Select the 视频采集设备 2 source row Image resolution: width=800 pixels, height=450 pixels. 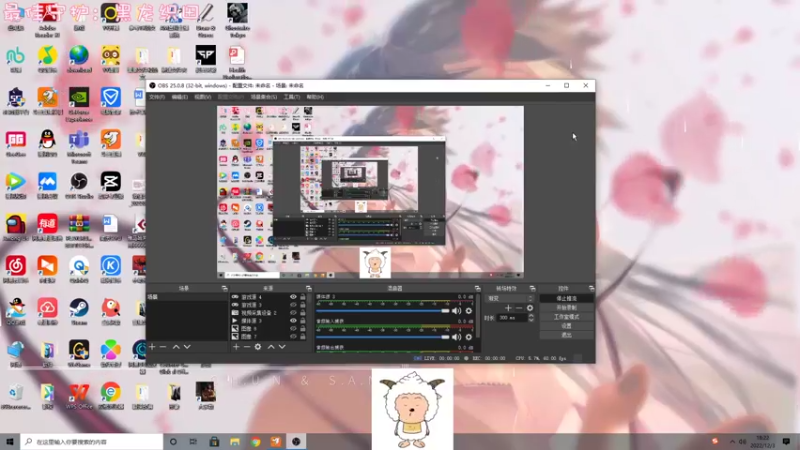click(x=269, y=313)
